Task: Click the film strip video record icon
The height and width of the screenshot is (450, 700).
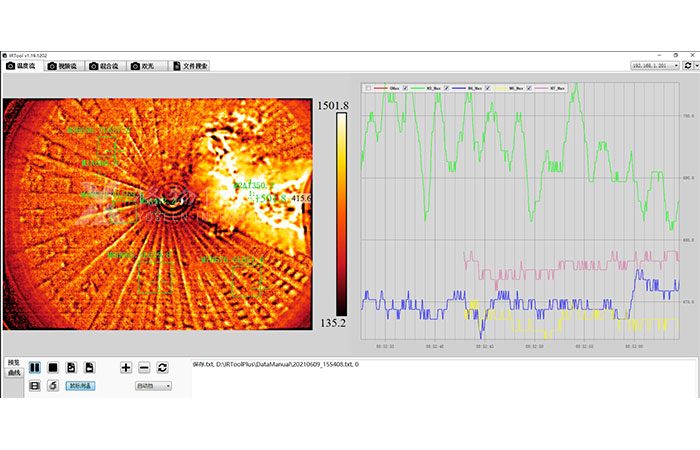Action: (35, 385)
